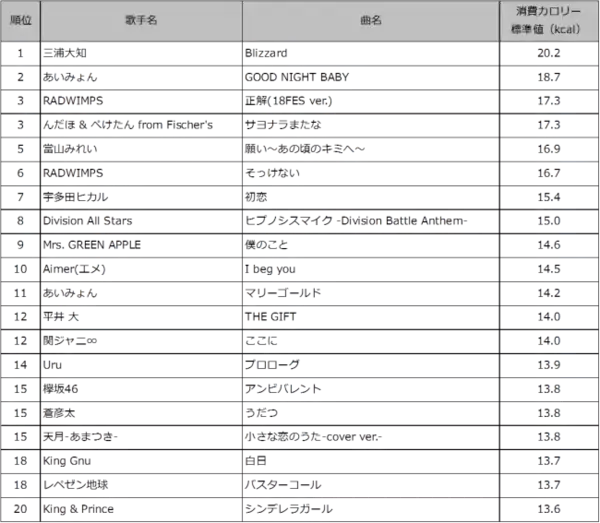
Task: Select the artist Uru
Action: 52,365
